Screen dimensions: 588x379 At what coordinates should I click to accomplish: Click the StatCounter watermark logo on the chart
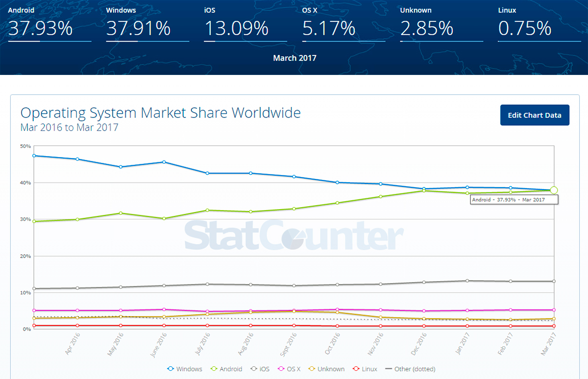pyautogui.click(x=294, y=236)
